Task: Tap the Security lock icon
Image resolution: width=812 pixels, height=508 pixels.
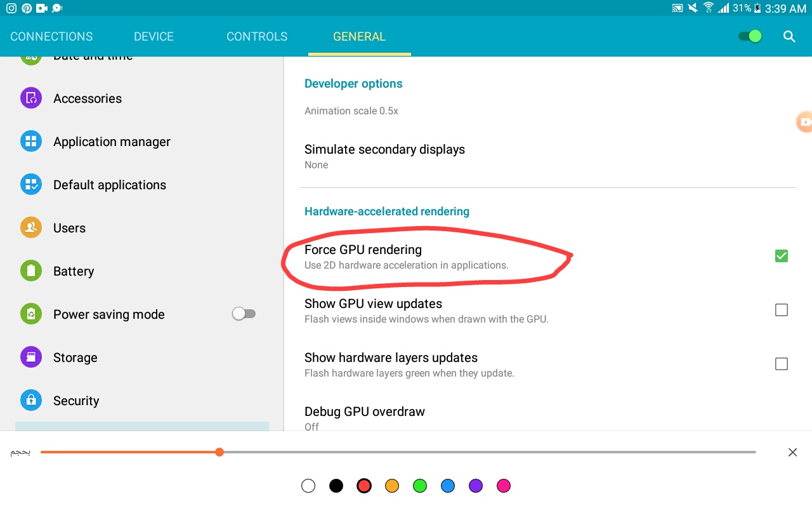Action: click(31, 401)
